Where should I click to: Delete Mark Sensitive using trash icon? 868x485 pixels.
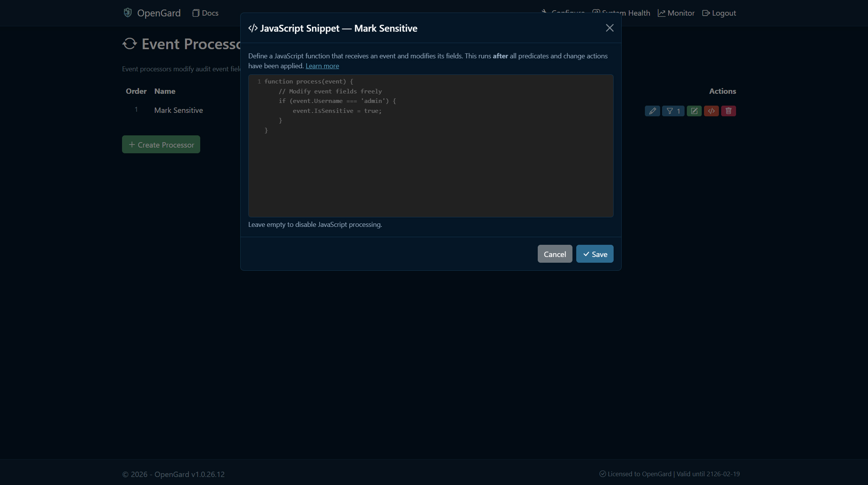pyautogui.click(x=728, y=111)
